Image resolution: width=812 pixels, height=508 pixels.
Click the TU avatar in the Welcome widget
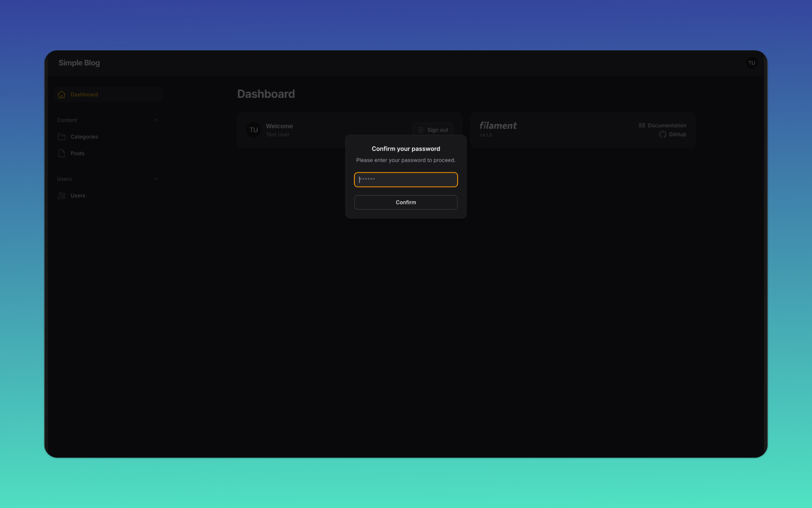tap(253, 130)
